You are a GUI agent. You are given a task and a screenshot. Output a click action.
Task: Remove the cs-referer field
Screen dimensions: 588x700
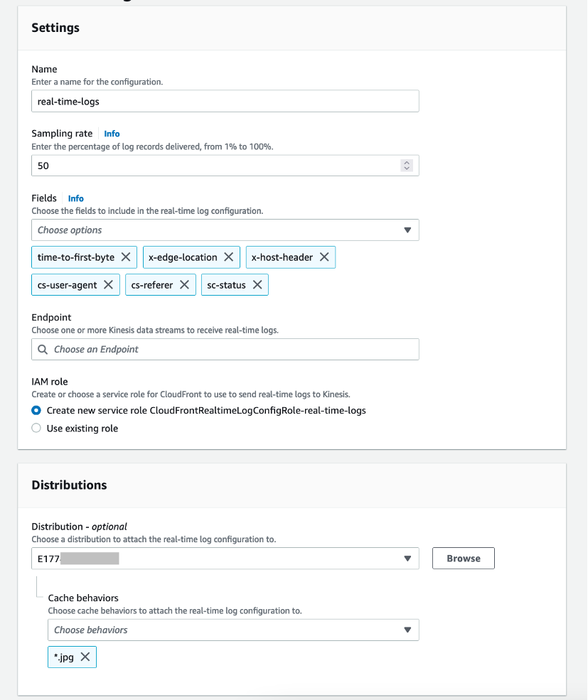click(184, 284)
